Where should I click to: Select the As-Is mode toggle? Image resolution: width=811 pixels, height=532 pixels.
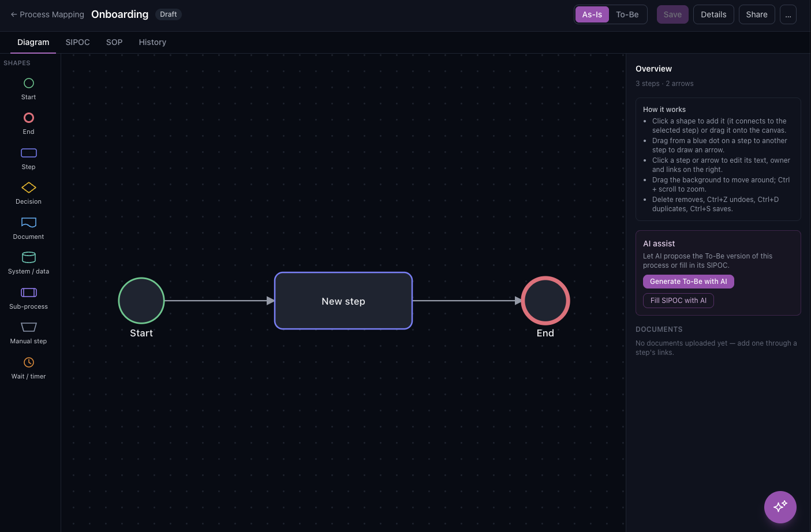(592, 14)
